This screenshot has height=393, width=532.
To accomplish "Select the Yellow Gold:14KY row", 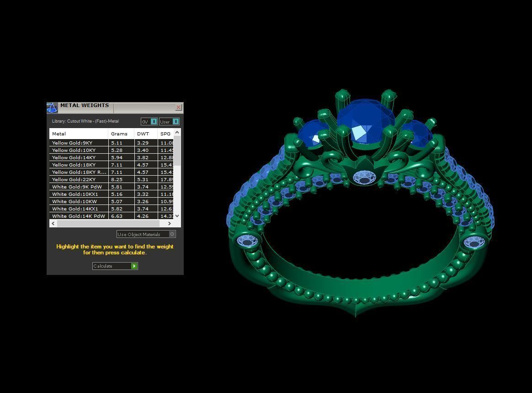I will click(x=112, y=157).
